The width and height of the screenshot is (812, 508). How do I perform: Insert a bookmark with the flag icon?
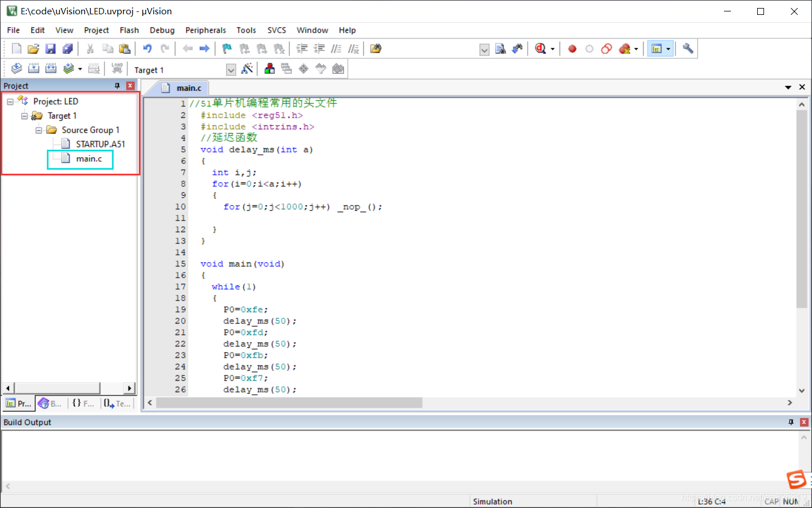227,49
